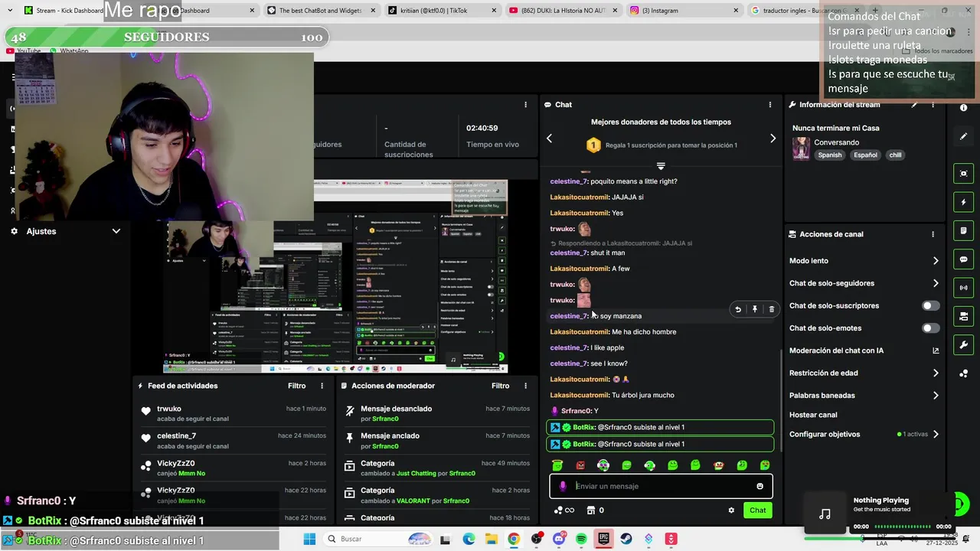Edit stream info with the pencil icon
The width and height of the screenshot is (980, 551).
click(x=914, y=105)
